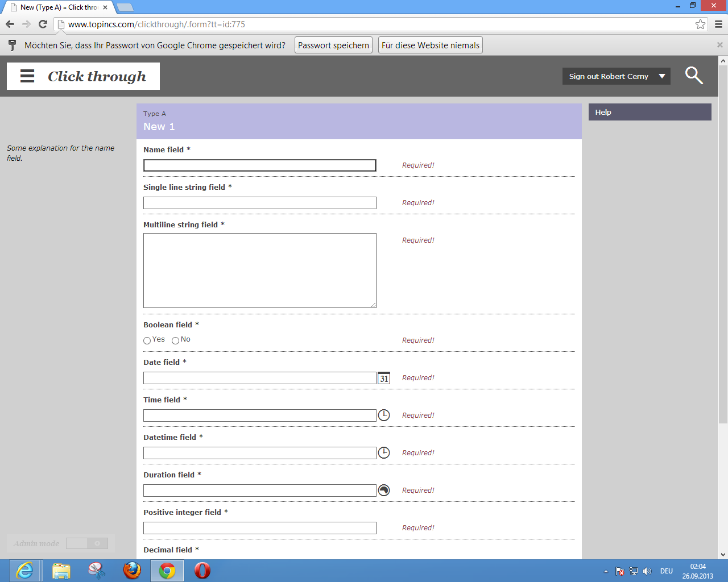Open the hamburger menu icon
The height and width of the screenshot is (582, 728).
click(27, 76)
